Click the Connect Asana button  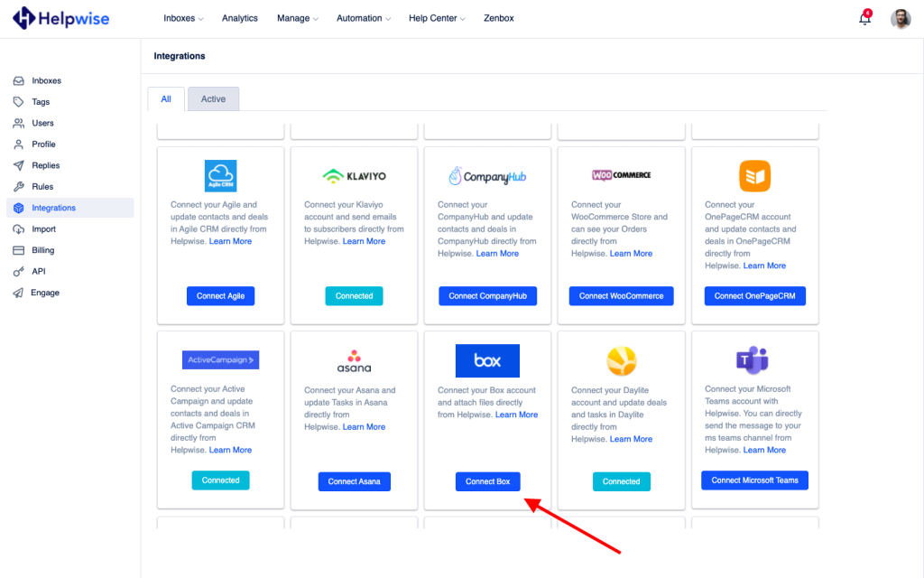(x=354, y=482)
